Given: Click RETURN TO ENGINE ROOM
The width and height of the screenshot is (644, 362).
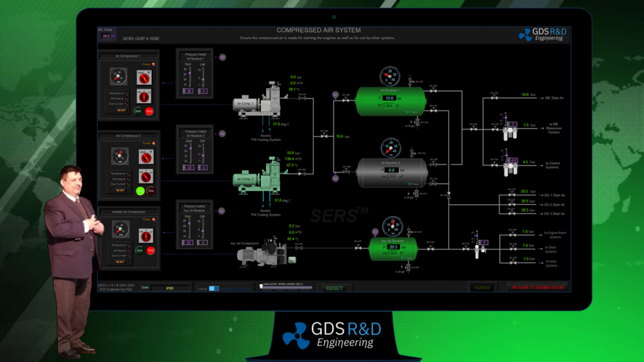Looking at the screenshot, I should [x=538, y=288].
